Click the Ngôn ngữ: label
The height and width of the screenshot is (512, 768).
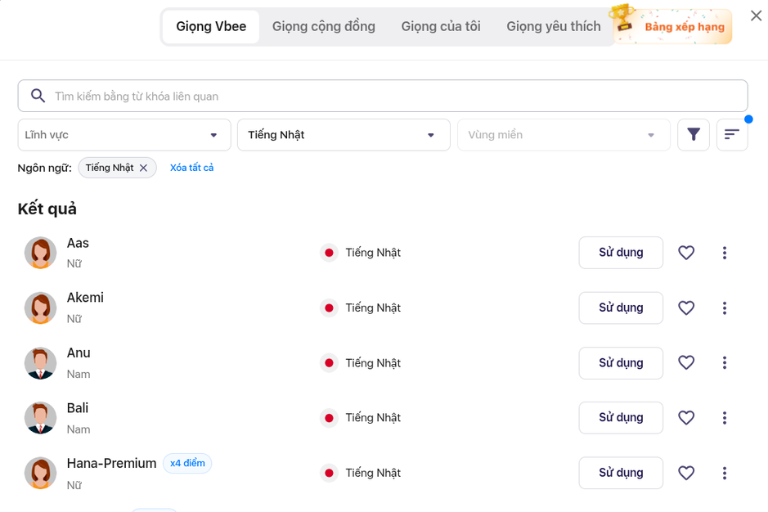pyautogui.click(x=44, y=168)
